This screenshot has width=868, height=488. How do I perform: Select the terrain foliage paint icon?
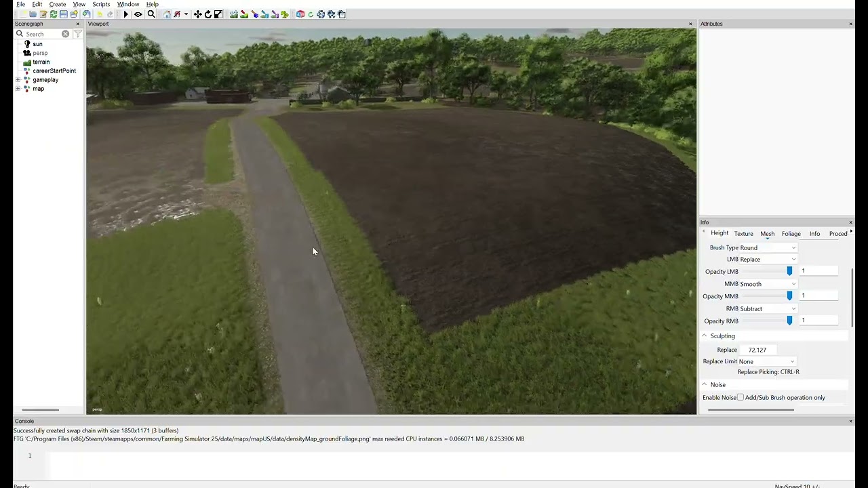tap(255, 14)
